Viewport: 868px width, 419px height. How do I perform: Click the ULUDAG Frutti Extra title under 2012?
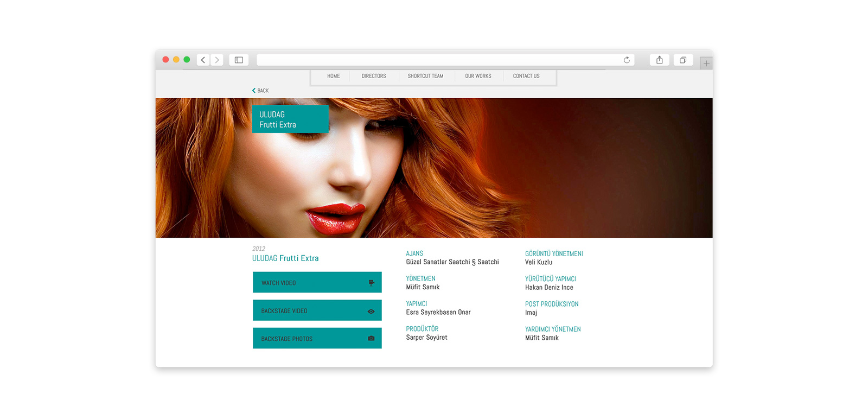[285, 258]
